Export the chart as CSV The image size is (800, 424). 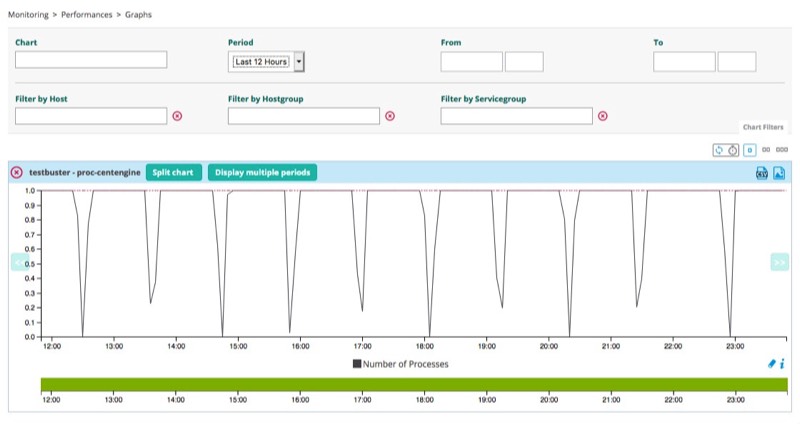pos(761,173)
